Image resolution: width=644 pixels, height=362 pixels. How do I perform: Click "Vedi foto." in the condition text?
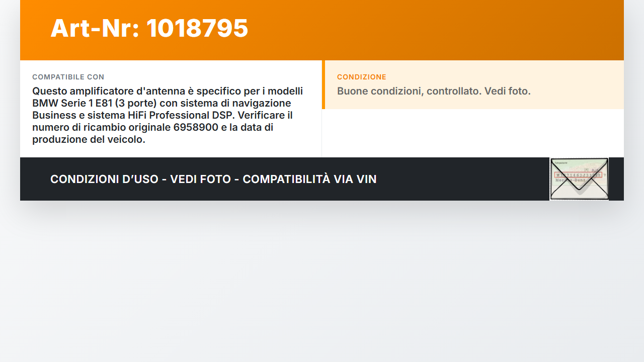508,91
